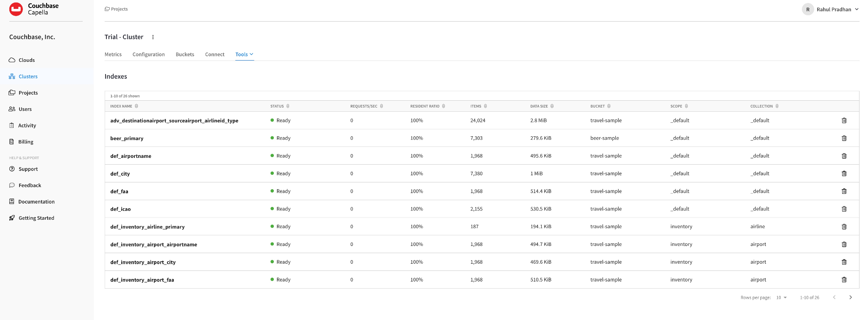
Task: Open Documentation from sidebar
Action: (x=36, y=202)
